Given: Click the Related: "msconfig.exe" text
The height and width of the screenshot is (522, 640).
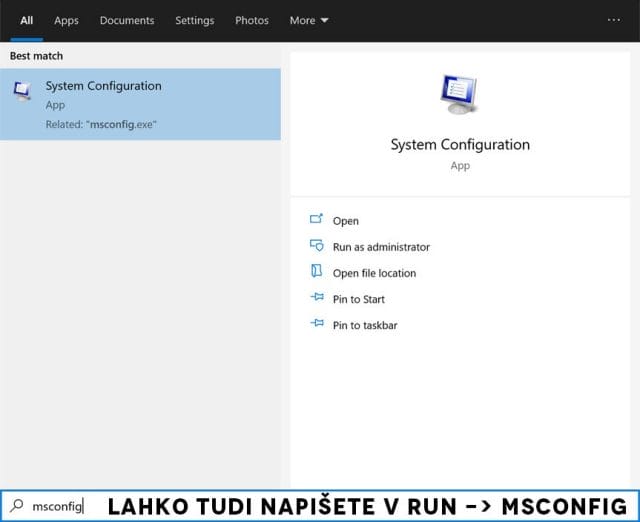Looking at the screenshot, I should click(101, 124).
